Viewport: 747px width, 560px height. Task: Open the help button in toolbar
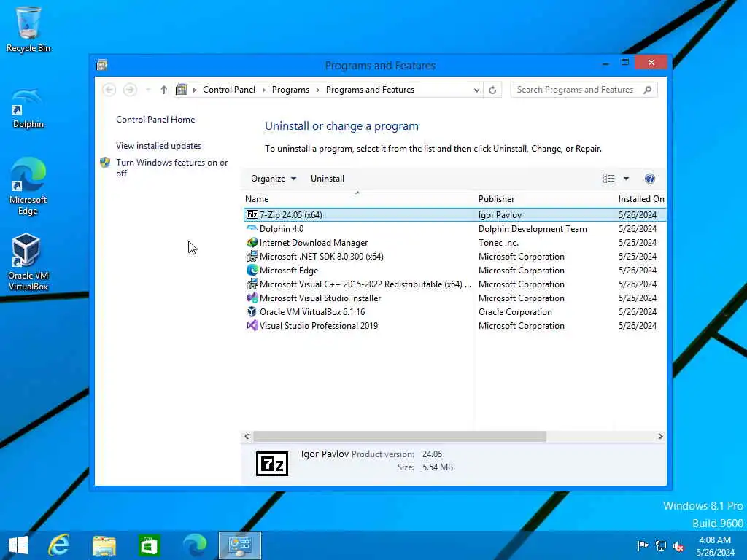point(650,179)
